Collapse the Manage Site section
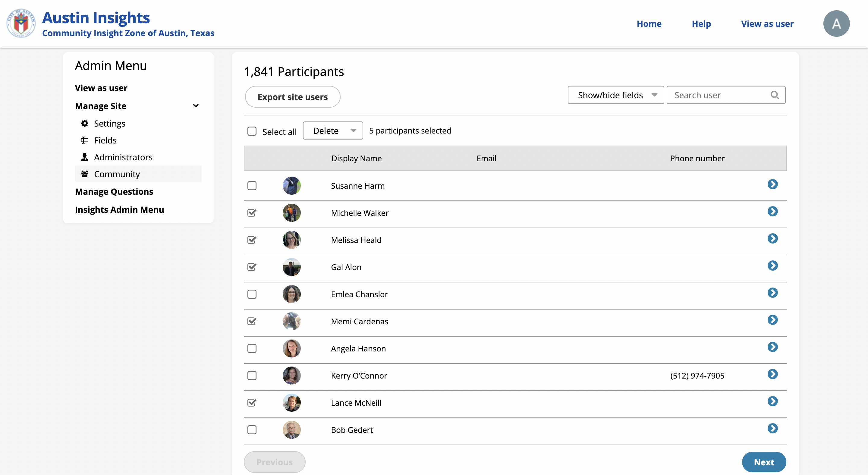The width and height of the screenshot is (868, 475). point(195,106)
